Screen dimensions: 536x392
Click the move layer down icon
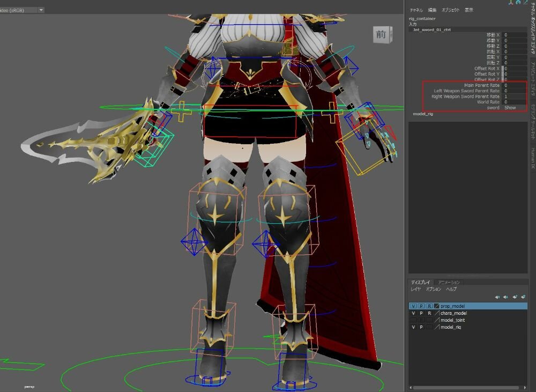[x=505, y=297]
